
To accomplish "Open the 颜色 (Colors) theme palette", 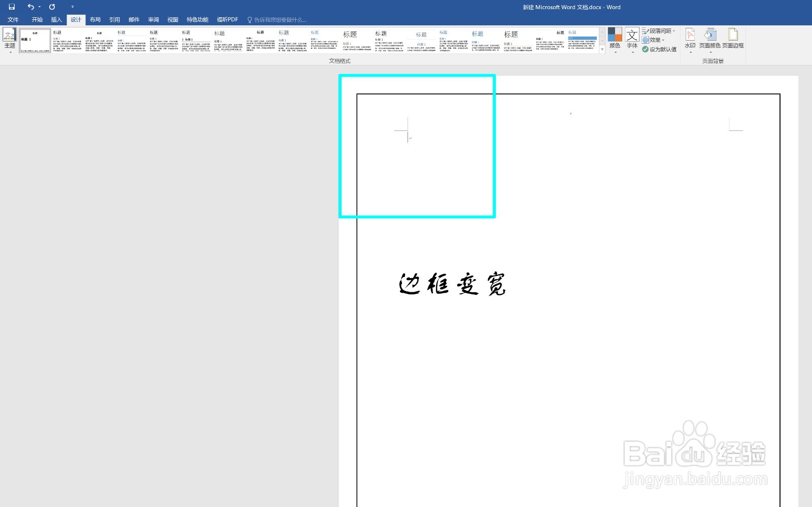I will point(615,41).
